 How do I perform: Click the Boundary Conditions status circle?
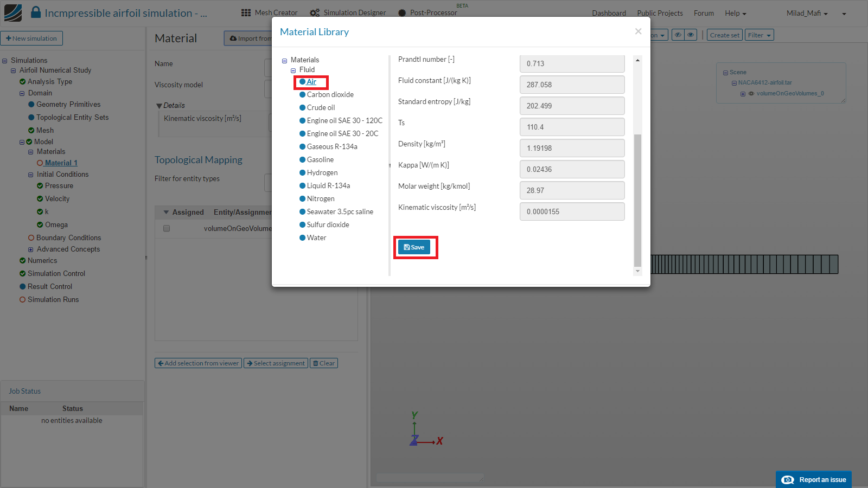pos(31,238)
